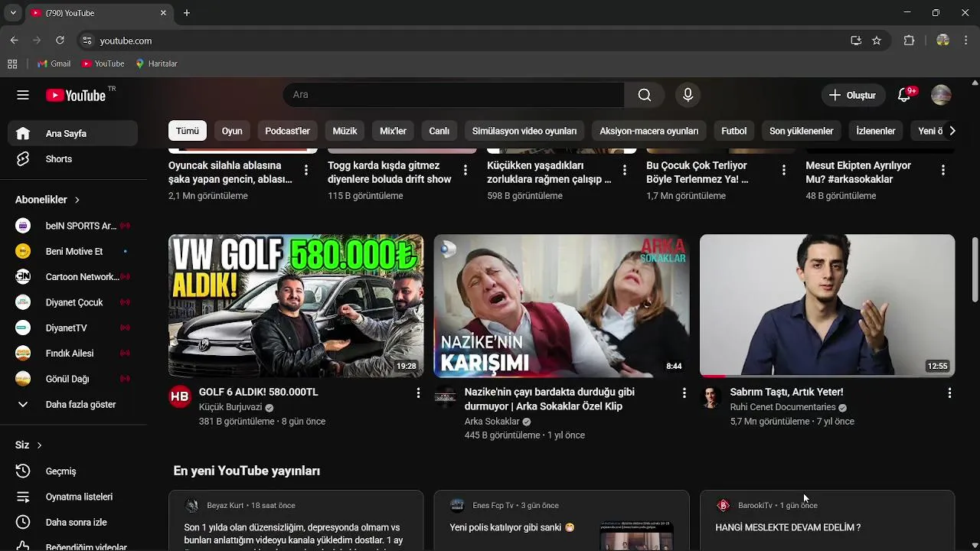
Task: Click the Ara search field
Action: 453,95
